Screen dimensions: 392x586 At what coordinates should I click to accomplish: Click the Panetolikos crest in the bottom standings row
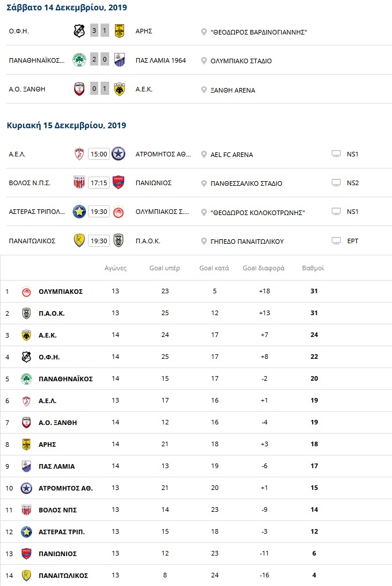26,576
